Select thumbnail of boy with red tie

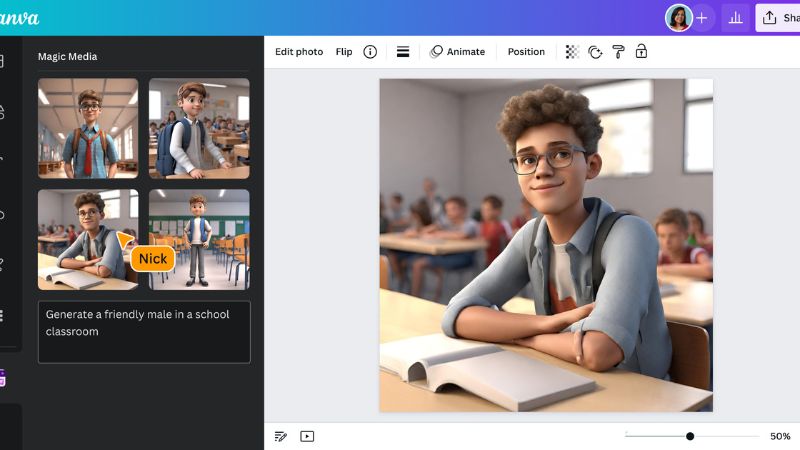click(88, 128)
